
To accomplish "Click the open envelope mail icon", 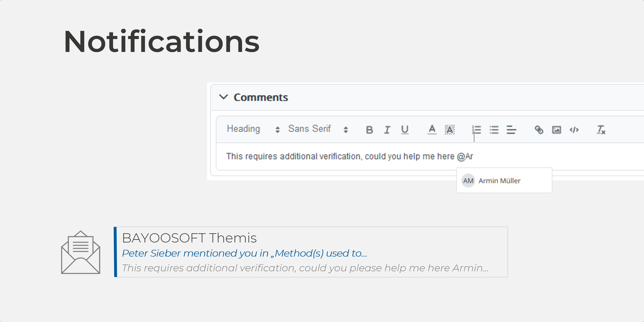I will (x=81, y=252).
